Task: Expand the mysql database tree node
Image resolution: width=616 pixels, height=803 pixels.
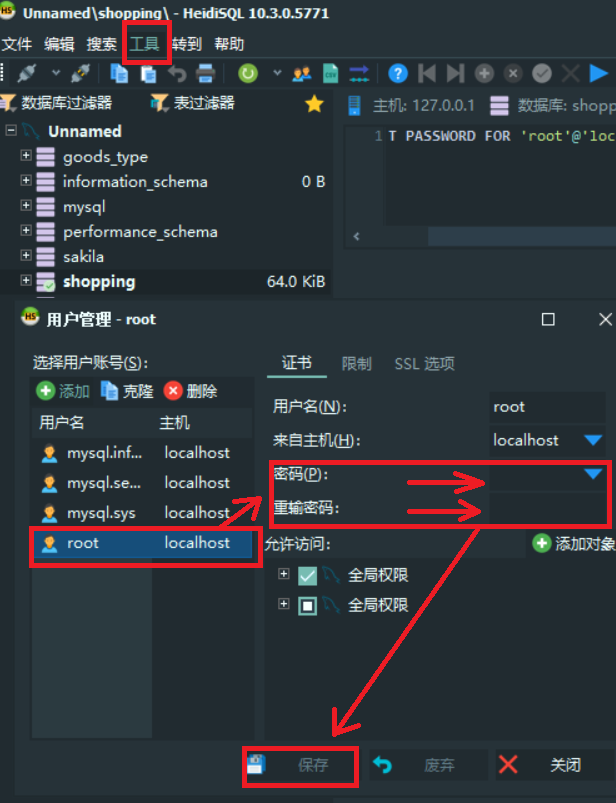Action: tap(26, 205)
